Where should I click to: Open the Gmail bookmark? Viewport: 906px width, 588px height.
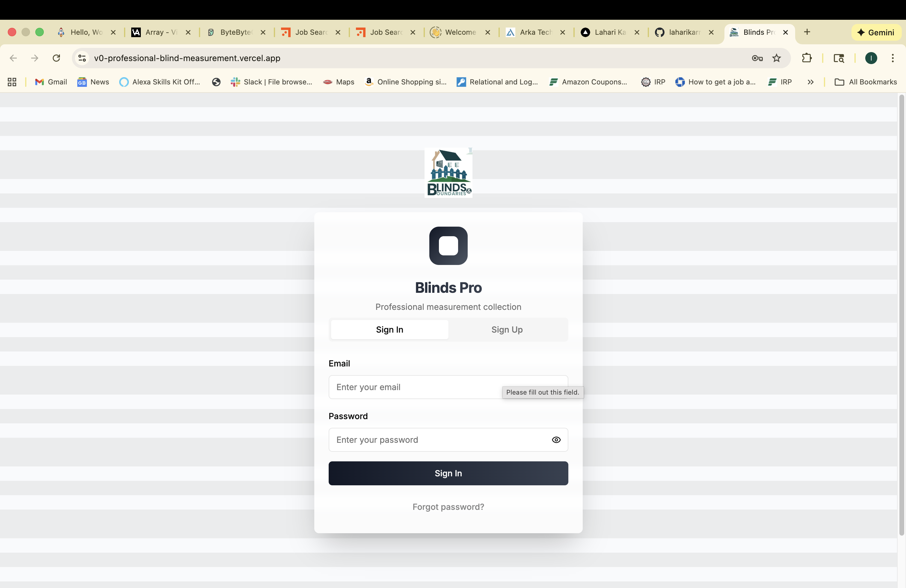tap(51, 82)
